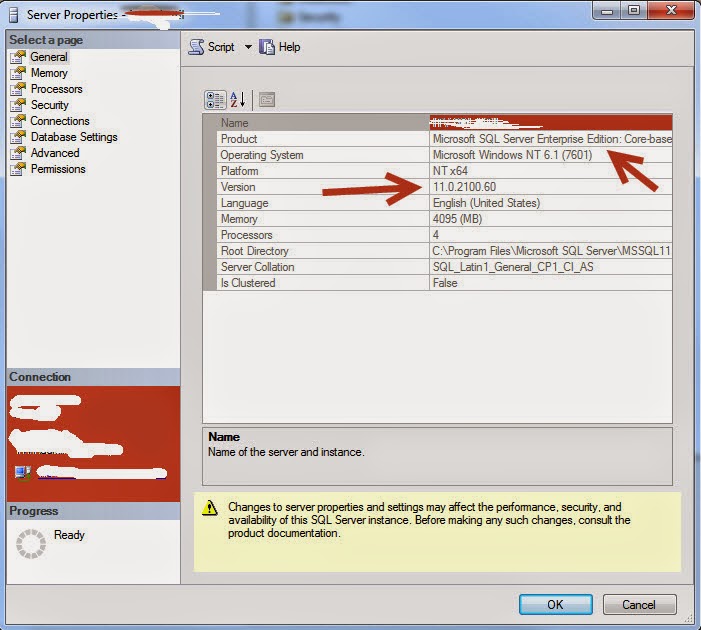Open the Script dropdown arrow
701x630 pixels.
coord(248,47)
